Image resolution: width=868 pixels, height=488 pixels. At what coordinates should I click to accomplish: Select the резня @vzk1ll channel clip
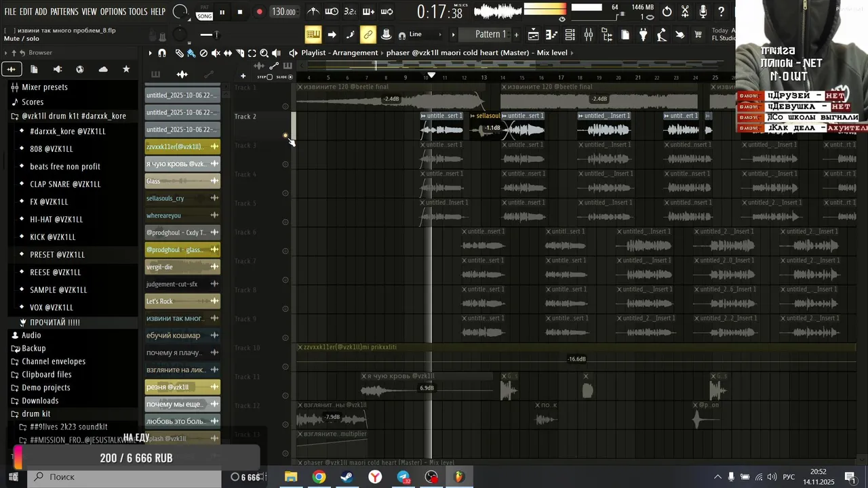click(x=182, y=387)
